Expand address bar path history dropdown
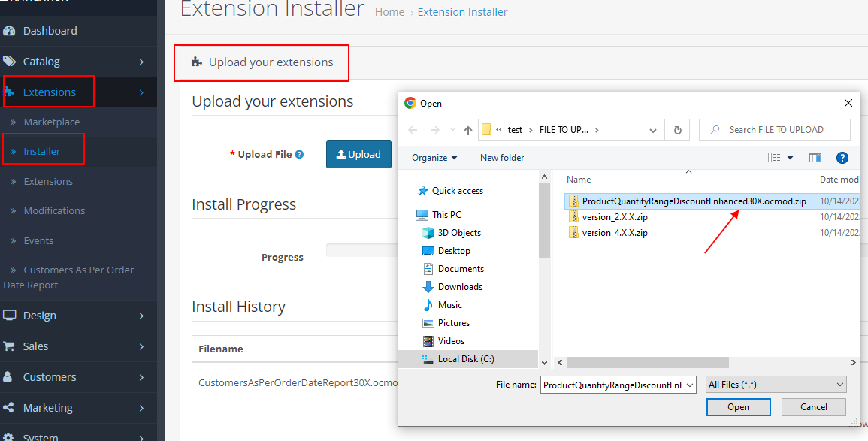The image size is (868, 441). click(652, 130)
